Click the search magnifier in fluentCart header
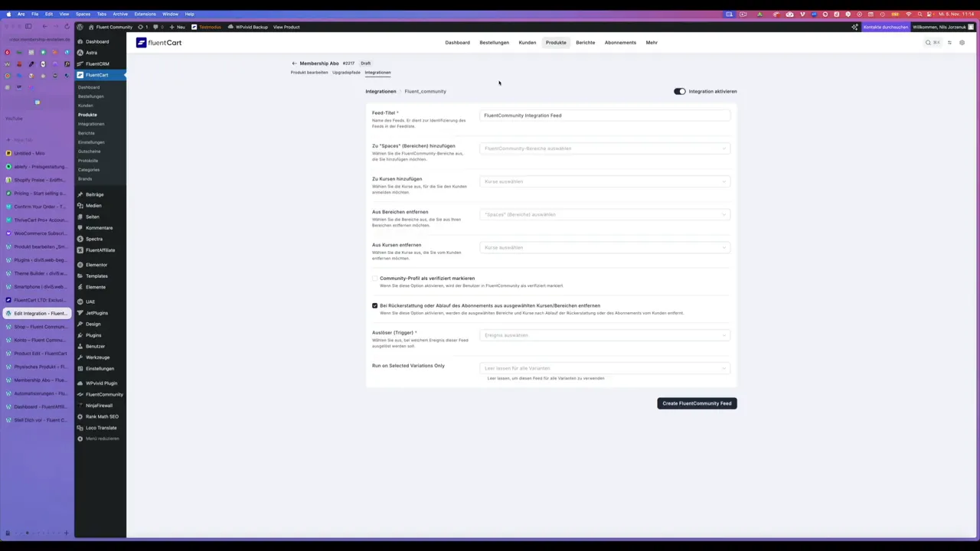980x551 pixels. tap(928, 42)
